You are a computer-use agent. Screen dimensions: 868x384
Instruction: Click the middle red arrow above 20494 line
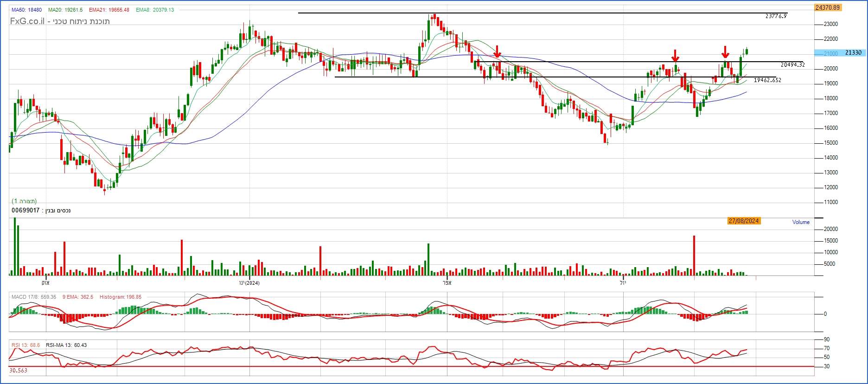(675, 56)
